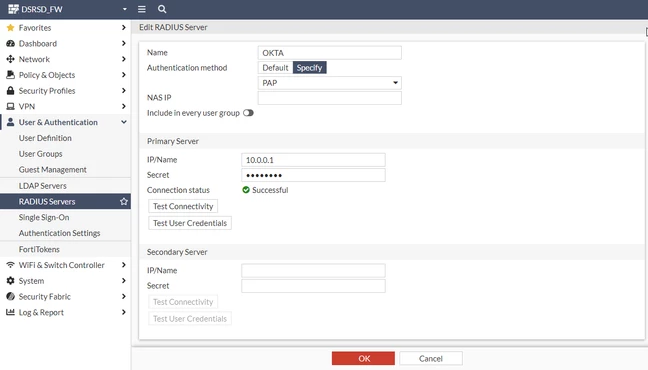
Task: Open User Definition menu item
Action: click(65, 138)
